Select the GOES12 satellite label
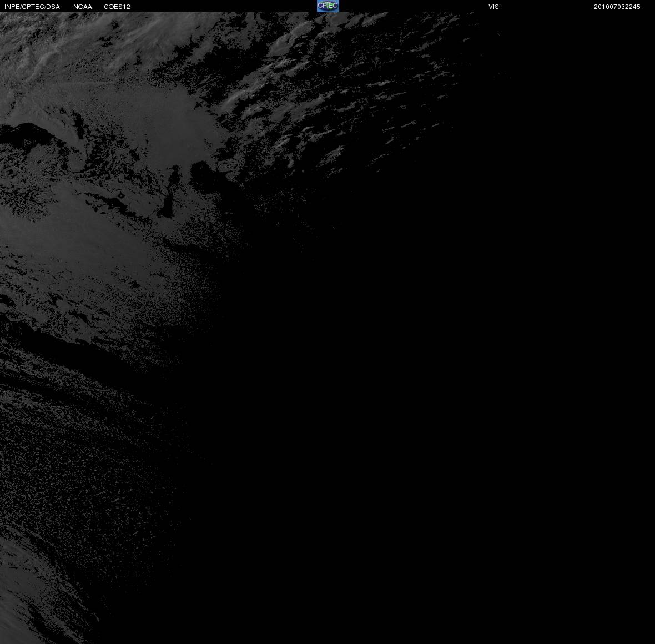Image resolution: width=655 pixels, height=644 pixels. tap(117, 7)
